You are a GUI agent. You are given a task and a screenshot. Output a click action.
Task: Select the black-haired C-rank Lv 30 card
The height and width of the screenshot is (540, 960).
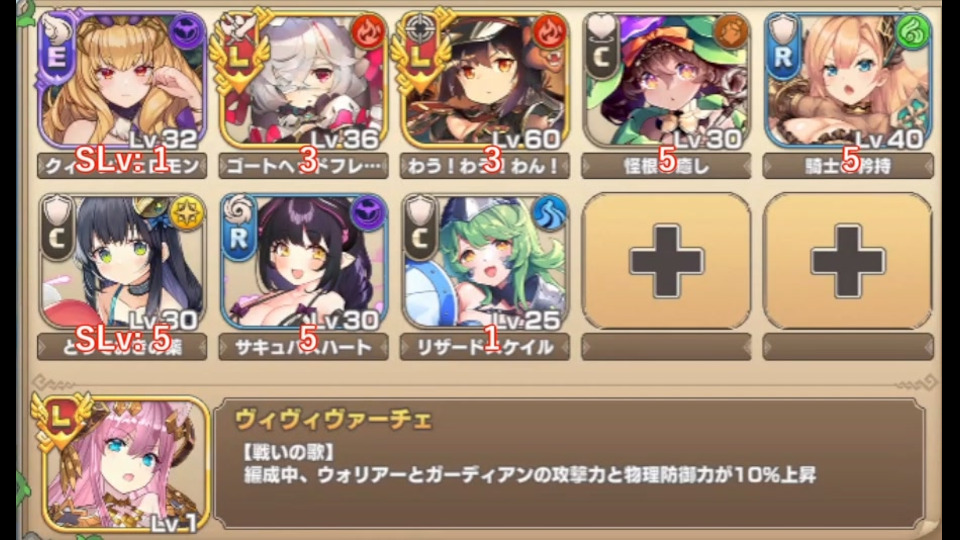[x=122, y=262]
